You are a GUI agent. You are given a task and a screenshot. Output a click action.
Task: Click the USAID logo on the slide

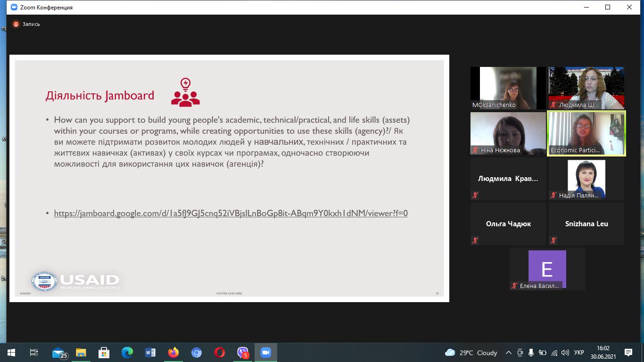pos(75,281)
